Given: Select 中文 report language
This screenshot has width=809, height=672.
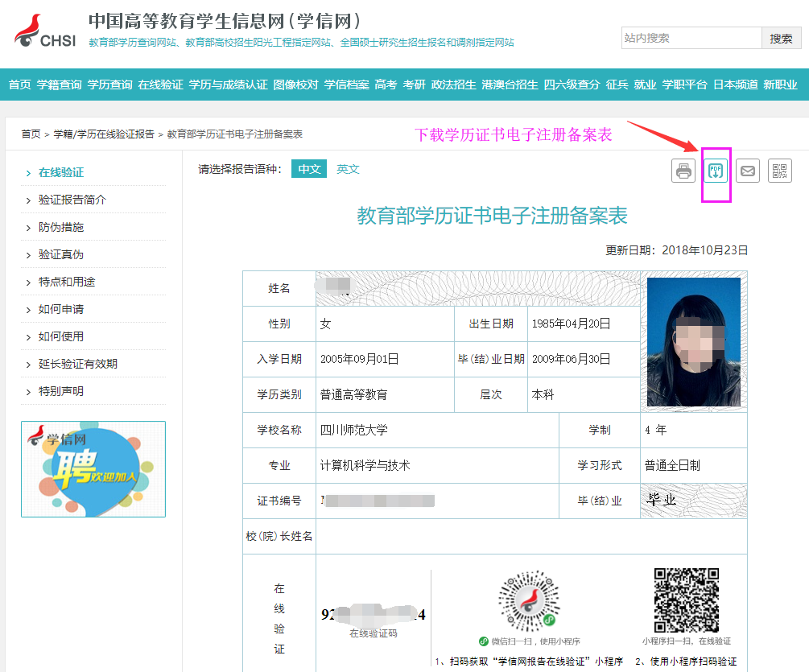Looking at the screenshot, I should point(309,169).
